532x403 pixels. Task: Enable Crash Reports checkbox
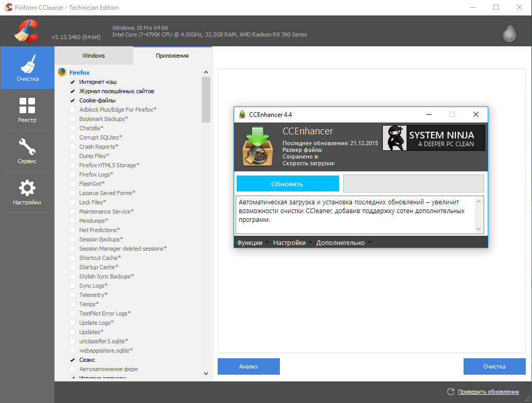click(x=73, y=147)
